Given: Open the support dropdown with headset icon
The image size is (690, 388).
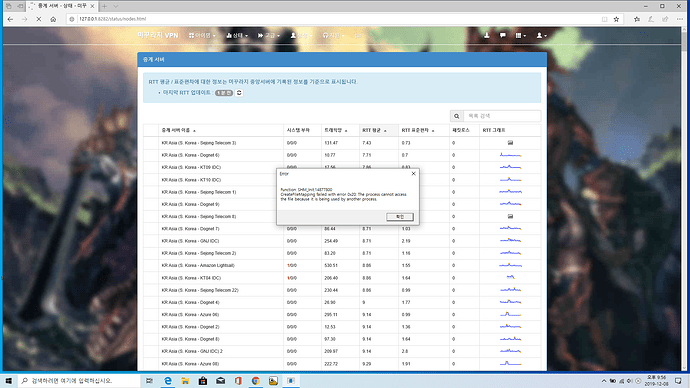Looking at the screenshot, I should click(334, 35).
